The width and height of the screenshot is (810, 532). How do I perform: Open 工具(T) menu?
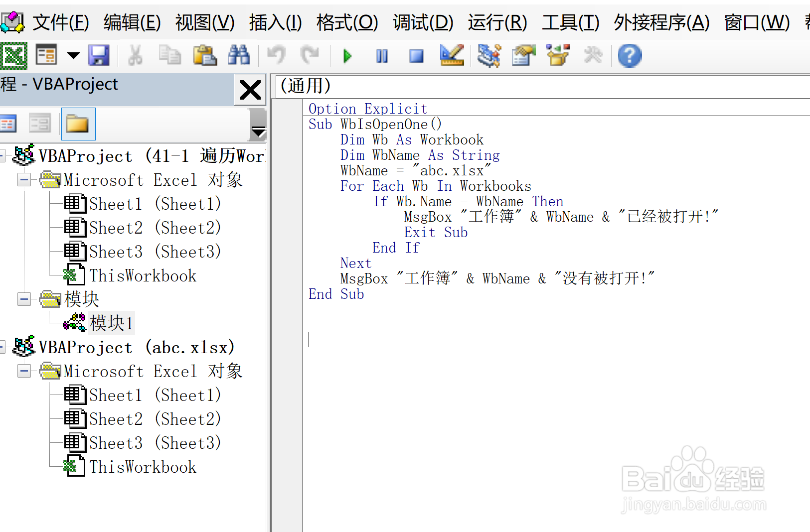pyautogui.click(x=570, y=22)
